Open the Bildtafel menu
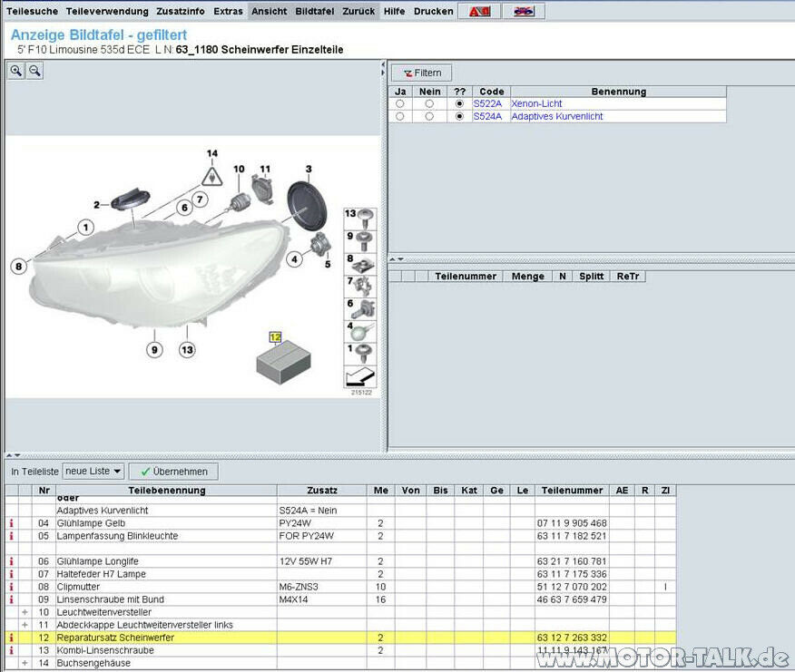Image resolution: width=795 pixels, height=672 pixels. coord(314,11)
